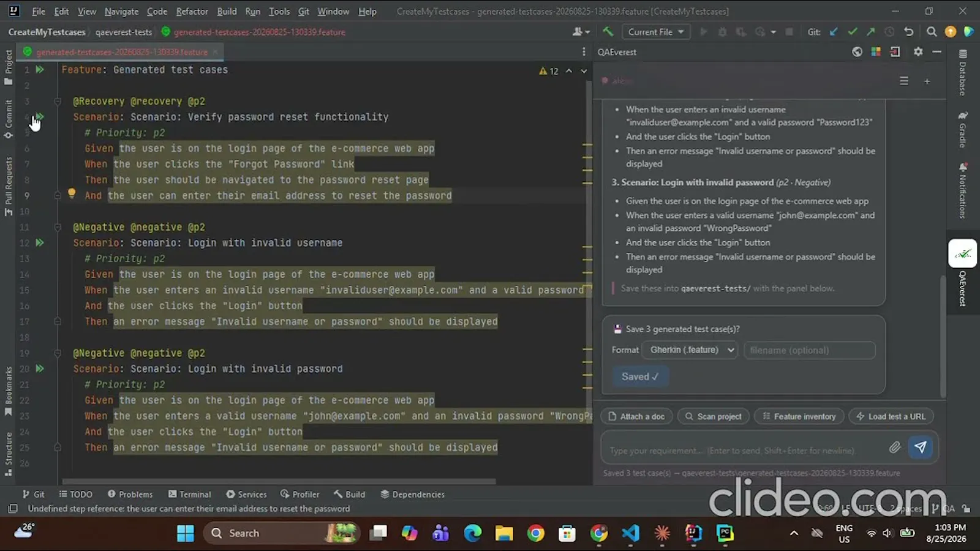Click the Rollback undo arrow icon

pyautogui.click(x=909, y=32)
